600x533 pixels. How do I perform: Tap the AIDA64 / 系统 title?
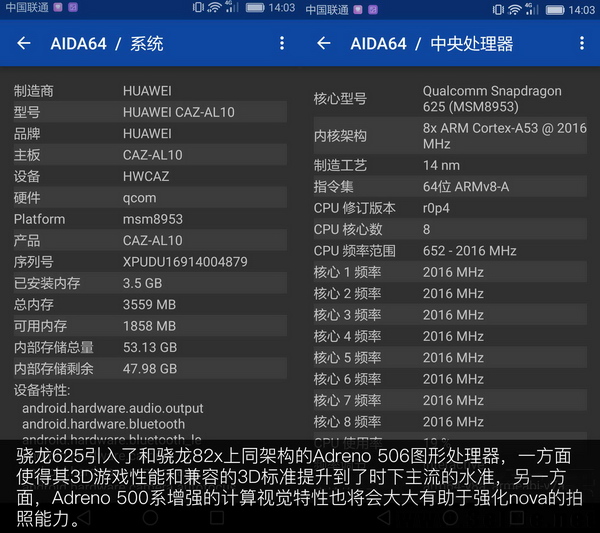107,44
